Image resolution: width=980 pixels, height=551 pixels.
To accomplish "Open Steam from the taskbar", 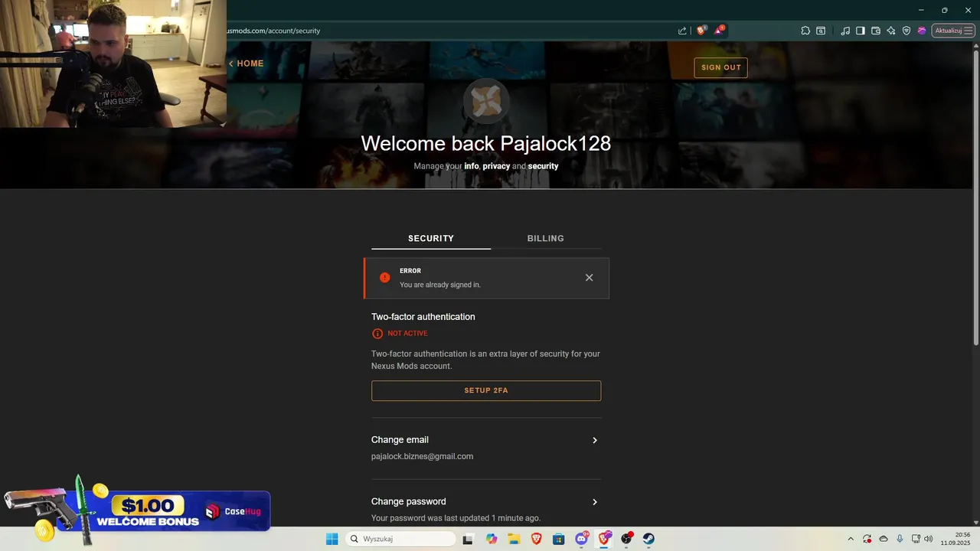I will pyautogui.click(x=648, y=539).
